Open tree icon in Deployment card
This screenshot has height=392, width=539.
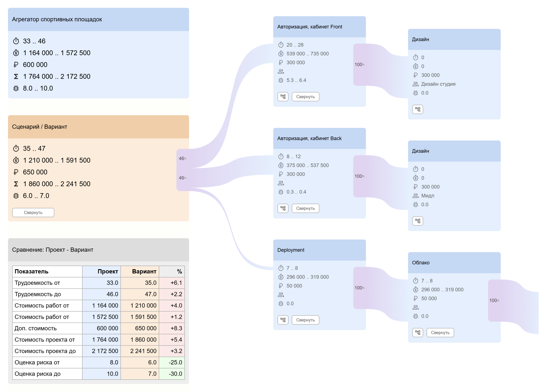click(x=283, y=320)
